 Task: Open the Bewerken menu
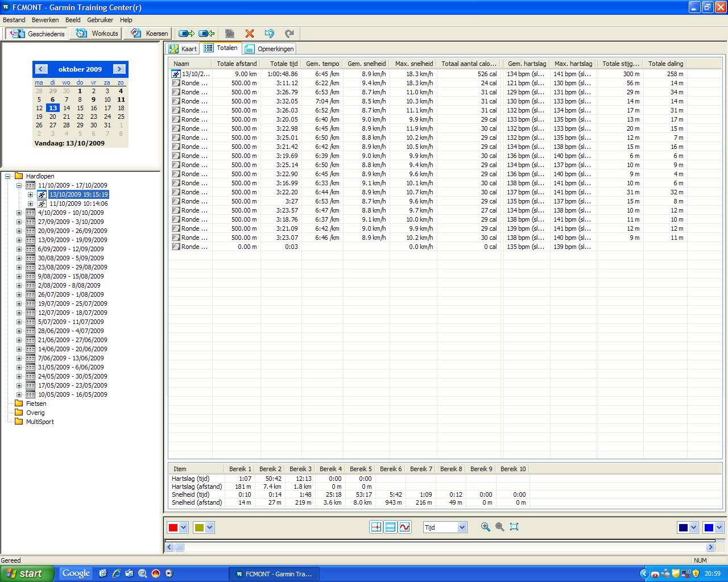pos(45,20)
